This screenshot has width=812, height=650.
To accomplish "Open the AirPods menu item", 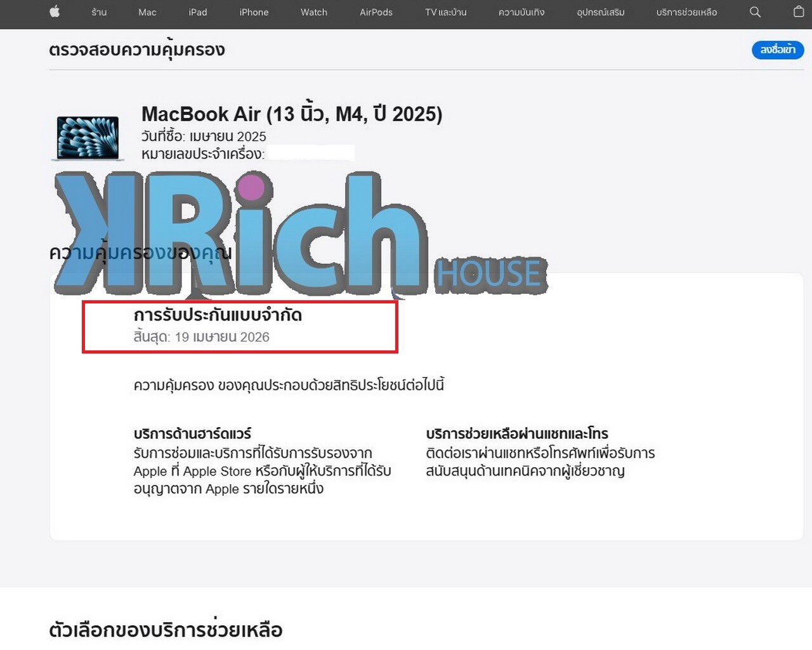I will 376,12.
